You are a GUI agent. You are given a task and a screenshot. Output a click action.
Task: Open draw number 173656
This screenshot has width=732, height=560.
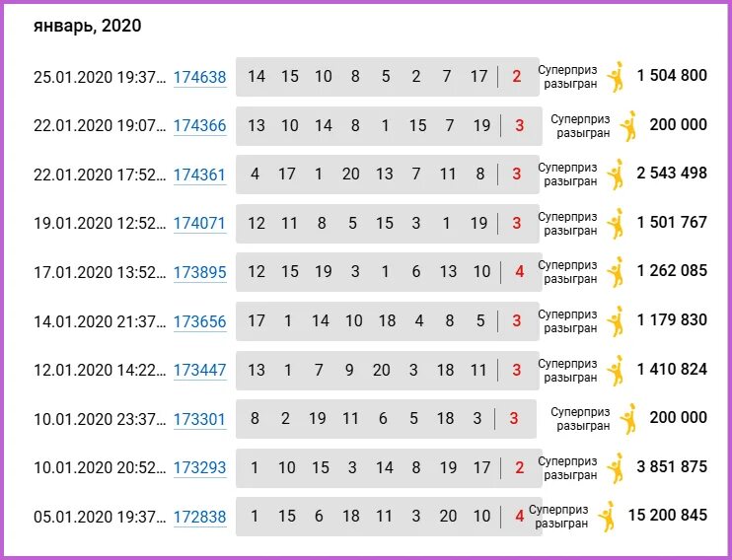(x=200, y=321)
